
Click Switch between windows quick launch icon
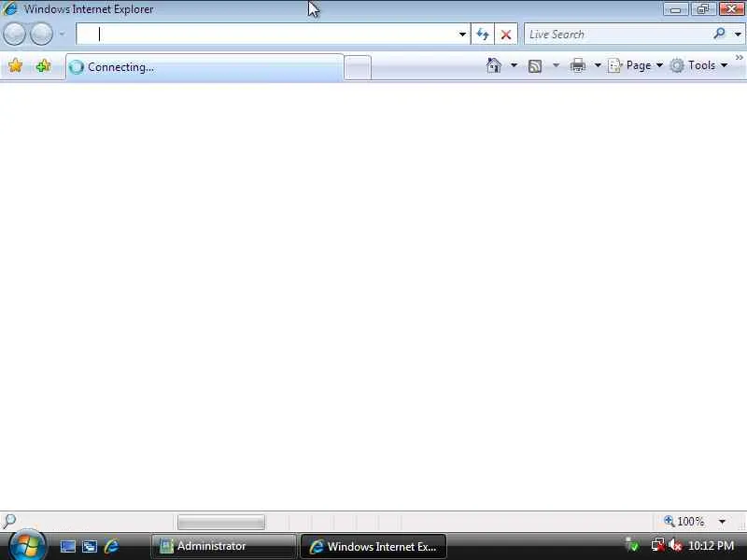tap(89, 546)
